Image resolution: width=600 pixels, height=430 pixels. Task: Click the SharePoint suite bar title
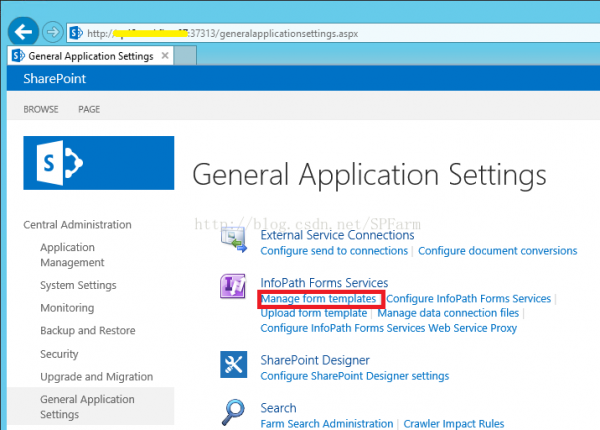pos(54,78)
